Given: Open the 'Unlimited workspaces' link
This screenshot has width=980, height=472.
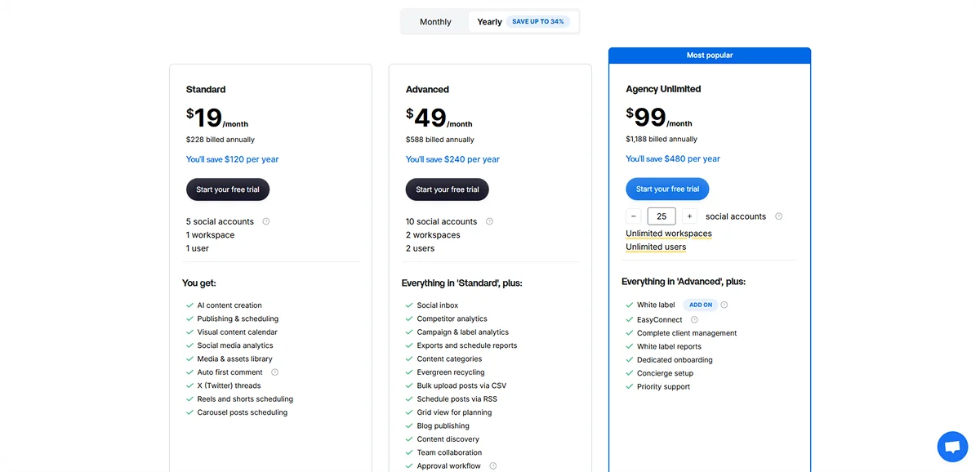Looking at the screenshot, I should tap(669, 233).
